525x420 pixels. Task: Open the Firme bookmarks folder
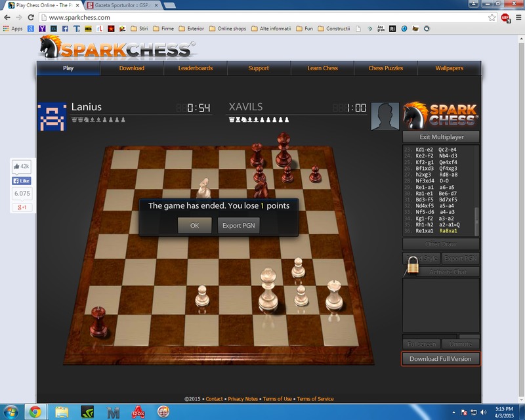tap(163, 29)
